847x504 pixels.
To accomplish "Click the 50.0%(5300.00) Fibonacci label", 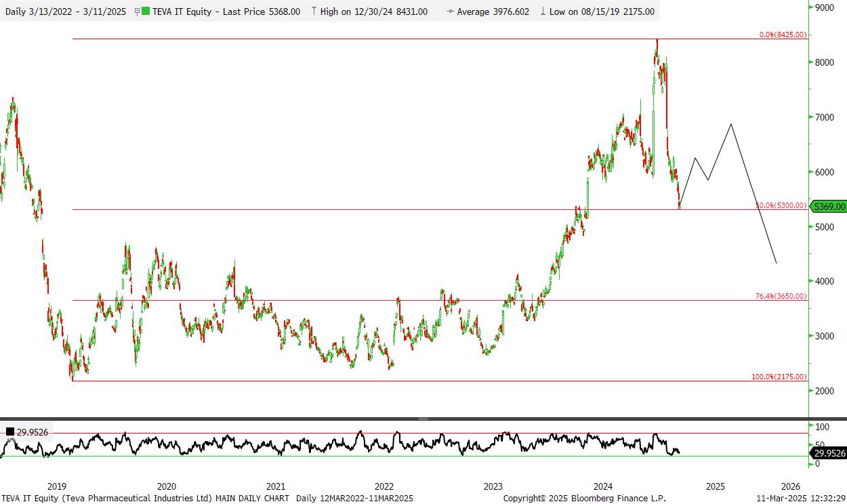I will [x=781, y=205].
